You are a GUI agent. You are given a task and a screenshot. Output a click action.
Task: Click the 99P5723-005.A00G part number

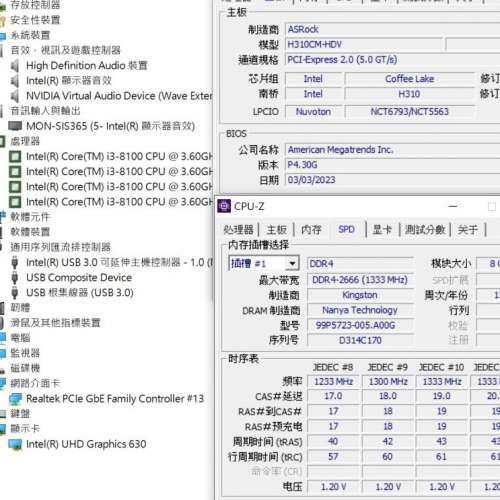pos(360,325)
